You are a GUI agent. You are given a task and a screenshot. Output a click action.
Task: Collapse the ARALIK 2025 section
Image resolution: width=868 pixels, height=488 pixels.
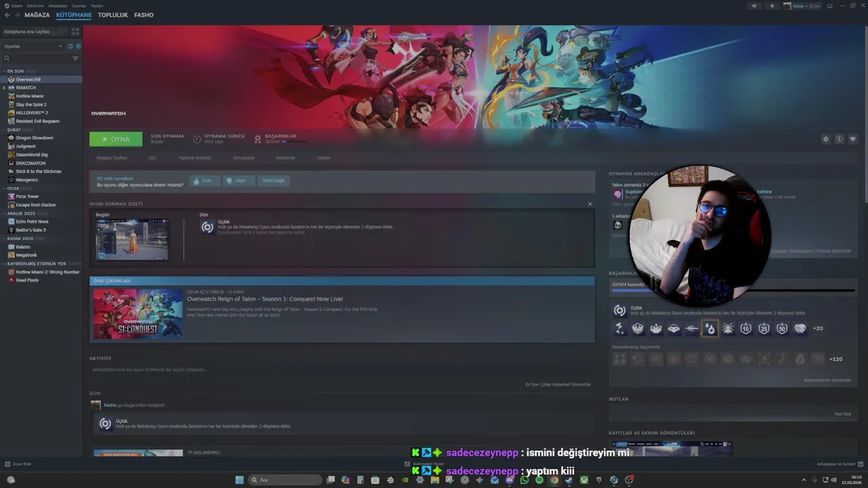coord(20,213)
